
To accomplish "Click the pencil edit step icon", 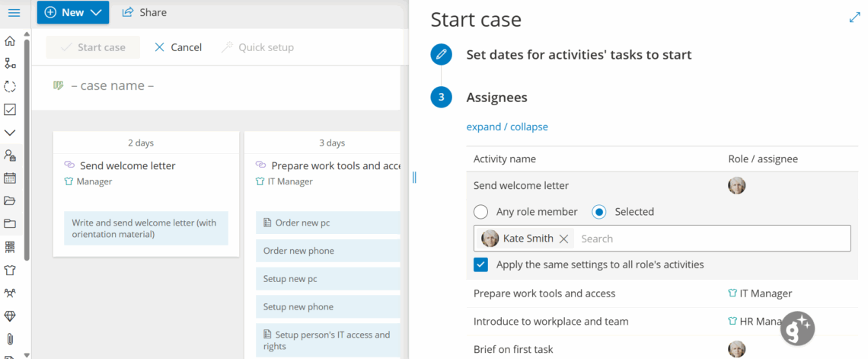I will [441, 55].
